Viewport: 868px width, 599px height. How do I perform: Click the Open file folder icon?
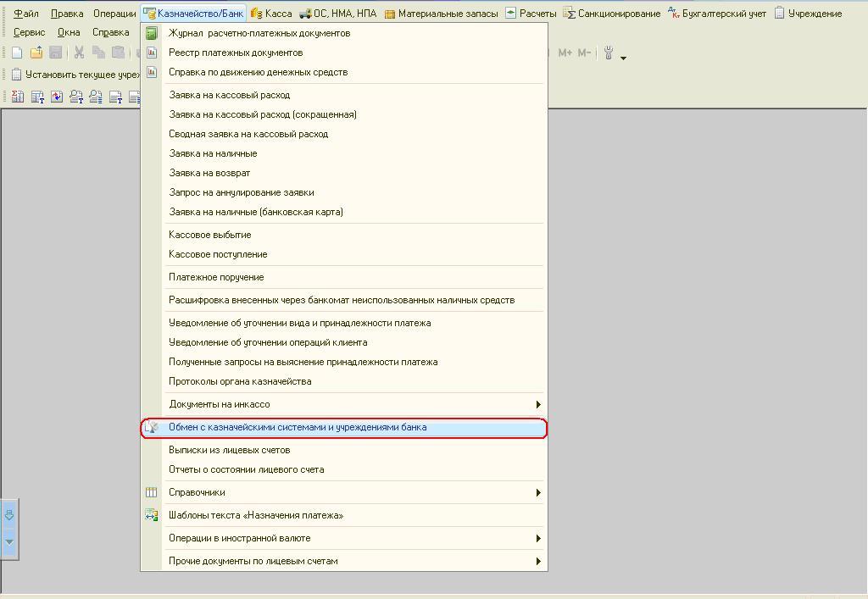(36, 53)
